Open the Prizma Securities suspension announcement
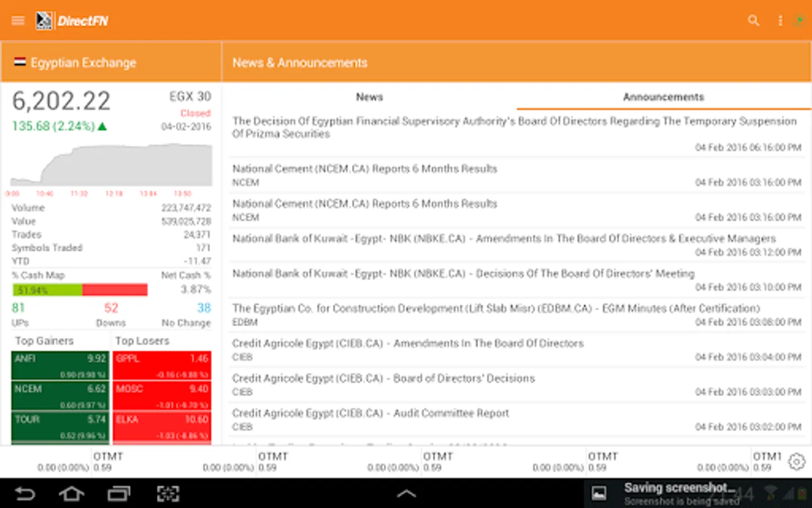This screenshot has height=508, width=812. (x=517, y=134)
